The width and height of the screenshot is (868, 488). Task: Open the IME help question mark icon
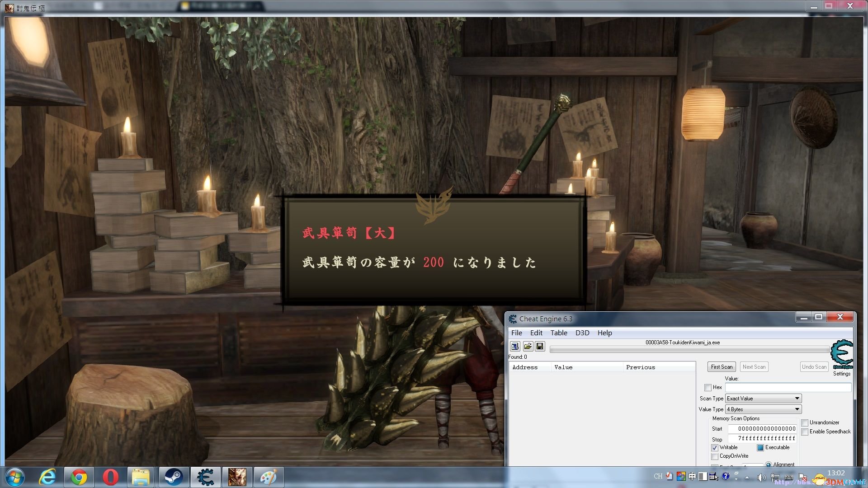coord(726,476)
